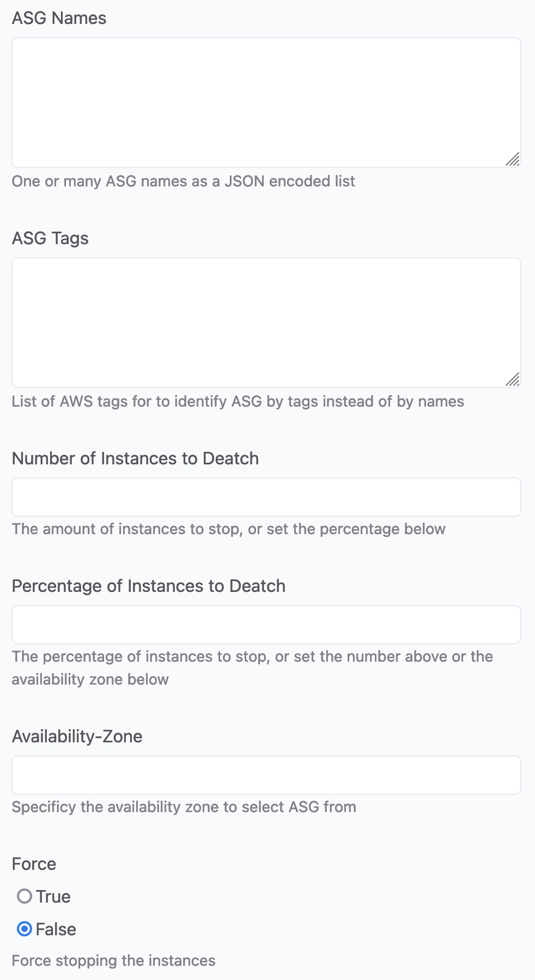Click the "Percentage of Instances to Deatch" label
This screenshot has width=535, height=980.
(149, 586)
